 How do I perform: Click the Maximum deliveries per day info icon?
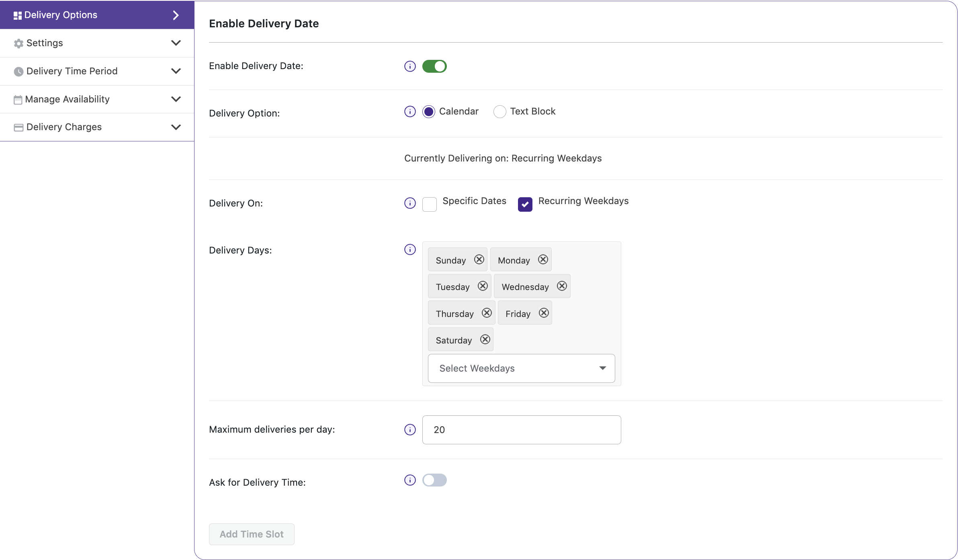(x=409, y=429)
